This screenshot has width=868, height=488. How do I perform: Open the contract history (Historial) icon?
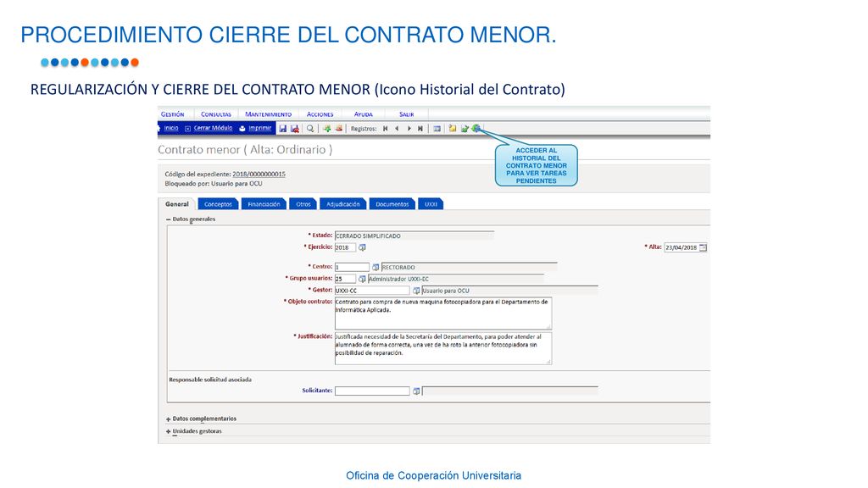coord(476,129)
